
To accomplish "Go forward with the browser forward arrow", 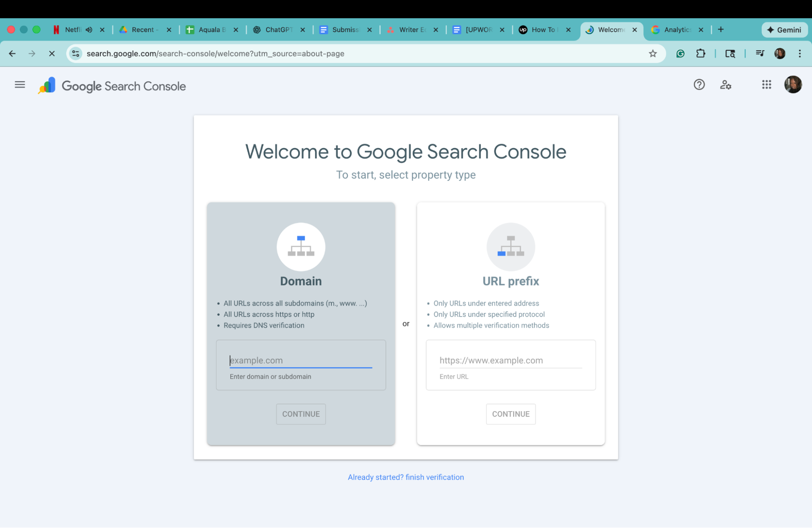I will 32,54.
